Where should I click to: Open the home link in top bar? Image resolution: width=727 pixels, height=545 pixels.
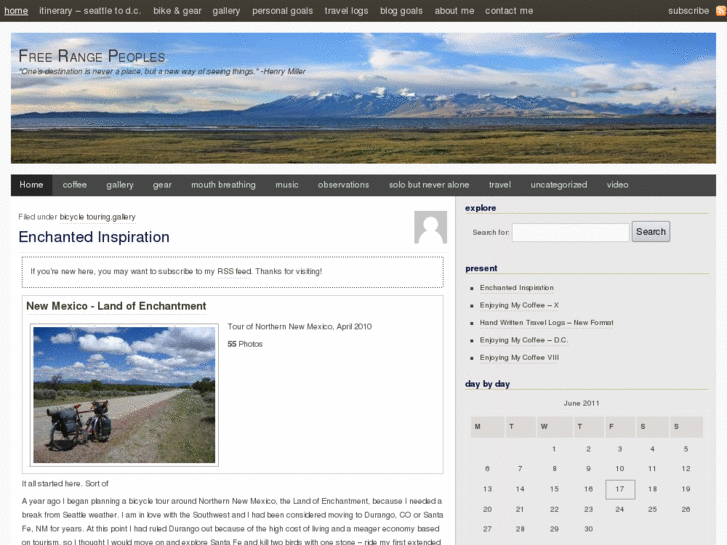(x=16, y=11)
